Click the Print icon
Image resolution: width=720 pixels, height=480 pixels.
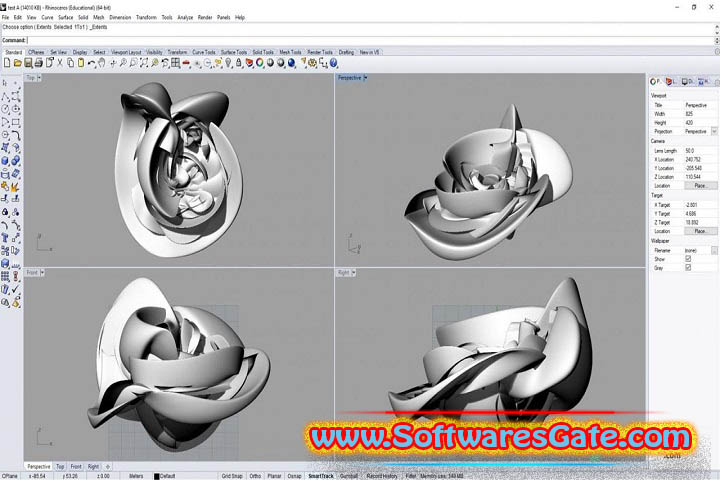click(39, 63)
